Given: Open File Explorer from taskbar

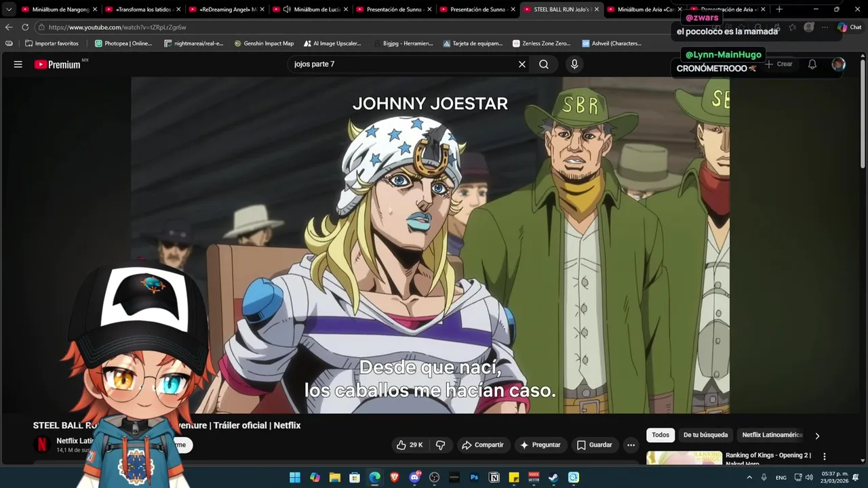Looking at the screenshot, I should click(x=335, y=477).
